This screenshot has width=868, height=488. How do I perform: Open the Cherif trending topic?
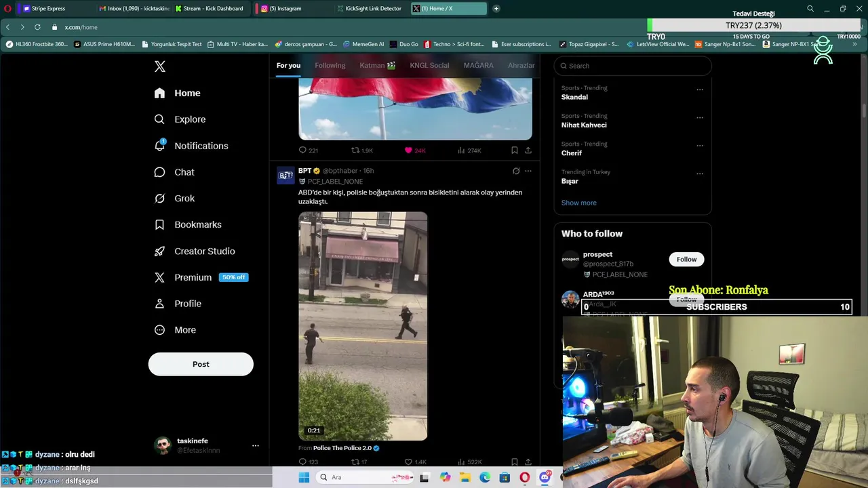click(x=572, y=153)
